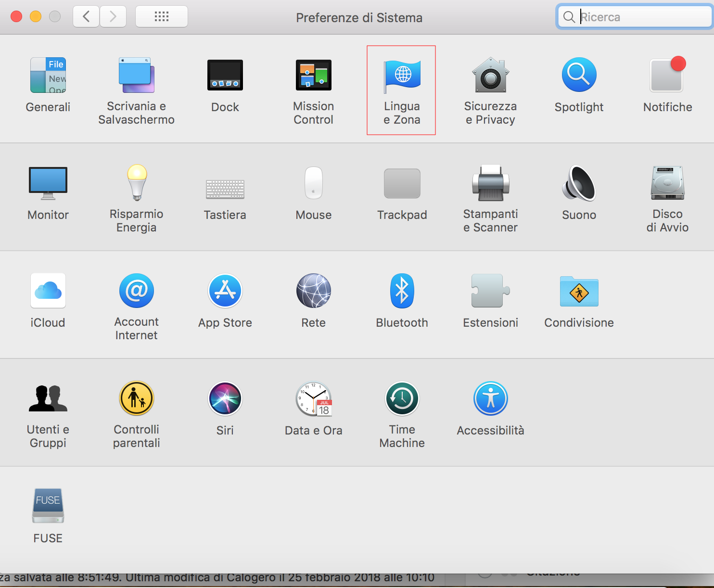The width and height of the screenshot is (714, 588).
Task: Click the forward navigation arrow
Action: pyautogui.click(x=113, y=17)
